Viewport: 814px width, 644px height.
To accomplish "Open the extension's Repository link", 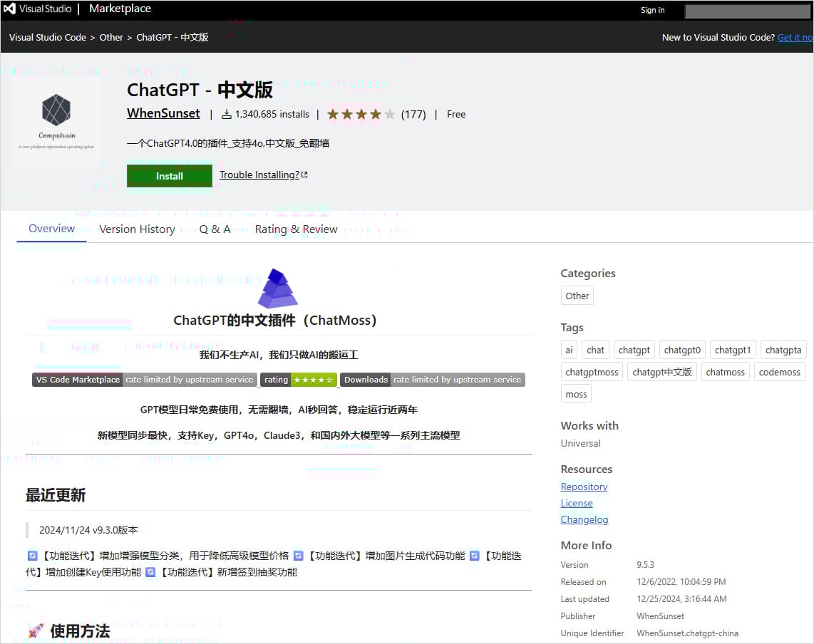I will [584, 487].
